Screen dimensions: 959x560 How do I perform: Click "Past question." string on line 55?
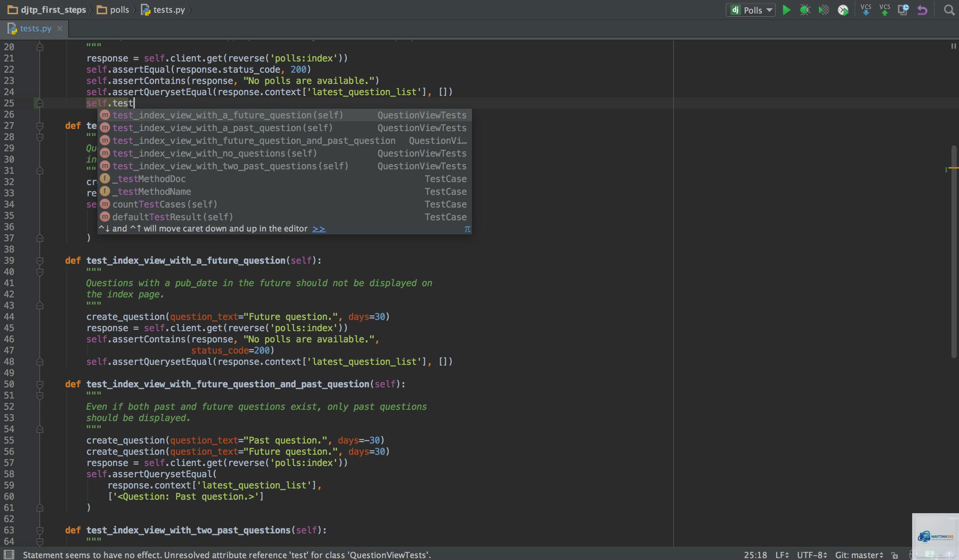[285, 441]
